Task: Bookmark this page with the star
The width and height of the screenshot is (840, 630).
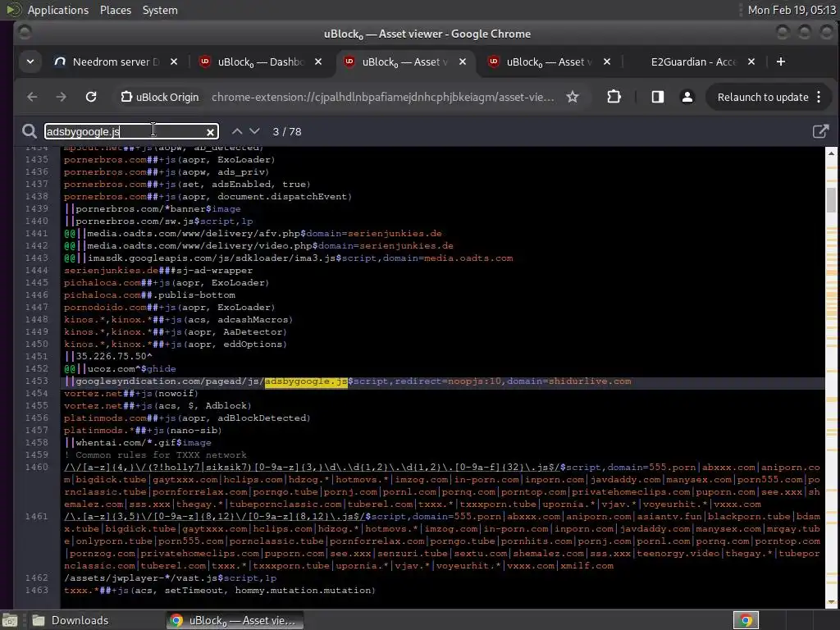Action: [x=573, y=97]
